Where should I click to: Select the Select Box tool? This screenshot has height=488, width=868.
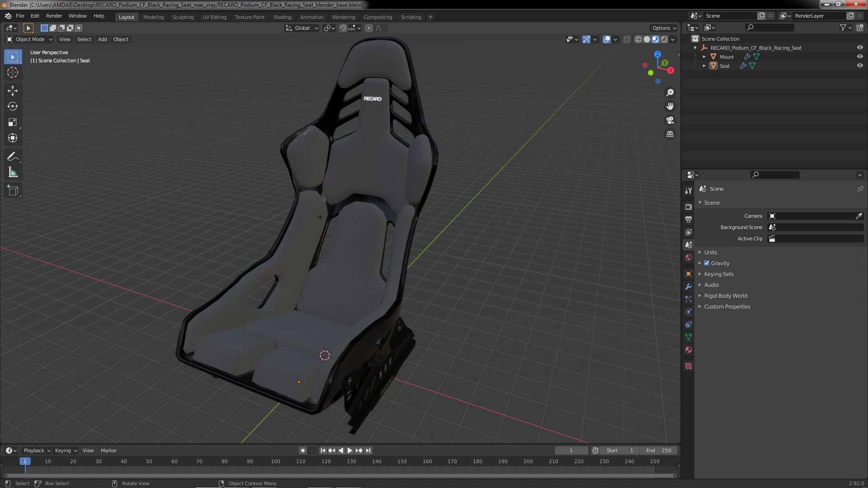click(13, 57)
